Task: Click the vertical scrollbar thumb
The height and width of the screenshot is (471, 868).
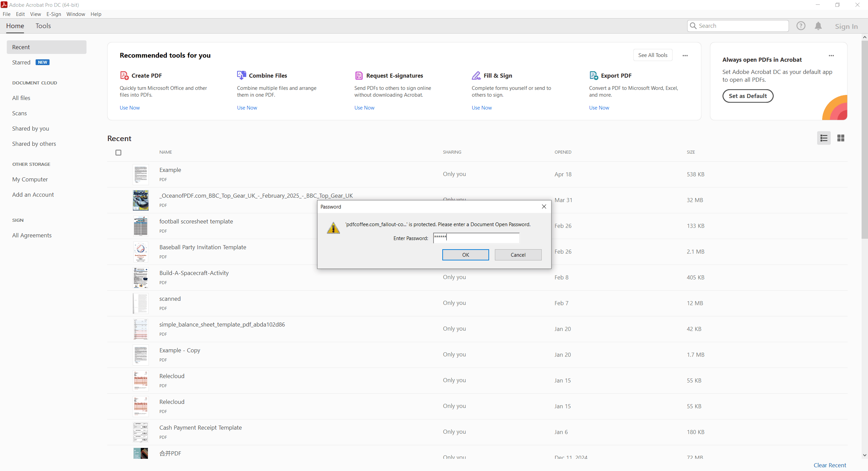Action: [x=865, y=139]
